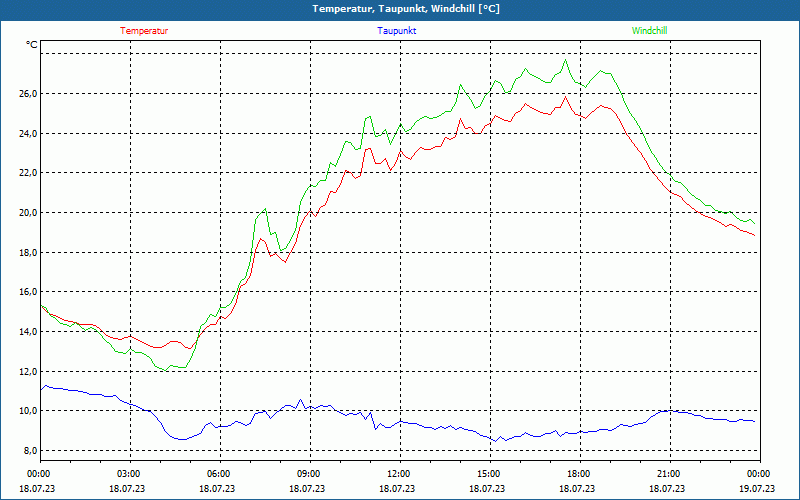Click the 18,0 y-axis value
Screen dimensions: 800x500
click(x=29, y=252)
